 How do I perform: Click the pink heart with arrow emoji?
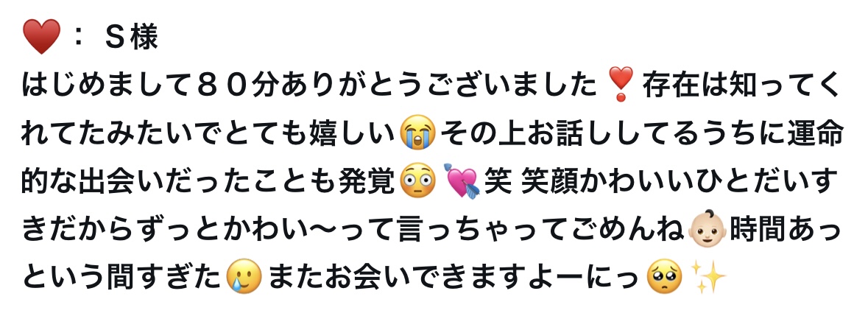(x=462, y=181)
